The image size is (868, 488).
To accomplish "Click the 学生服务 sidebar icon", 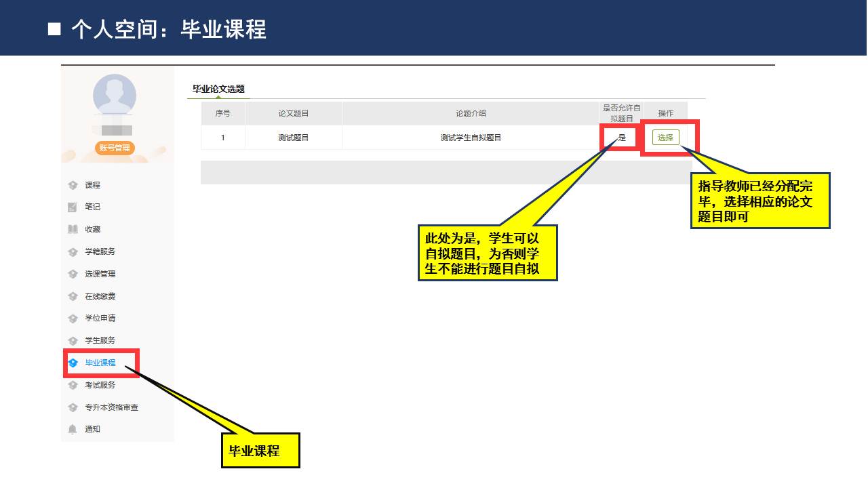I will [73, 340].
